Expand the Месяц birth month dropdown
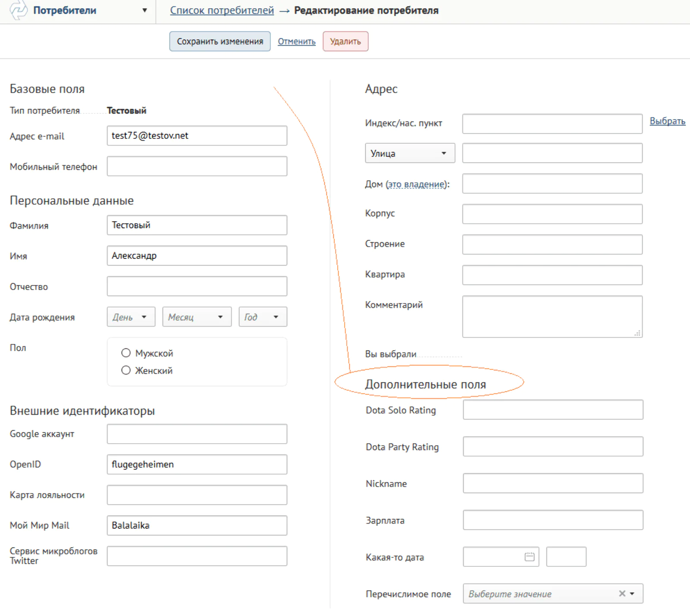The width and height of the screenshot is (690, 616). tap(197, 317)
